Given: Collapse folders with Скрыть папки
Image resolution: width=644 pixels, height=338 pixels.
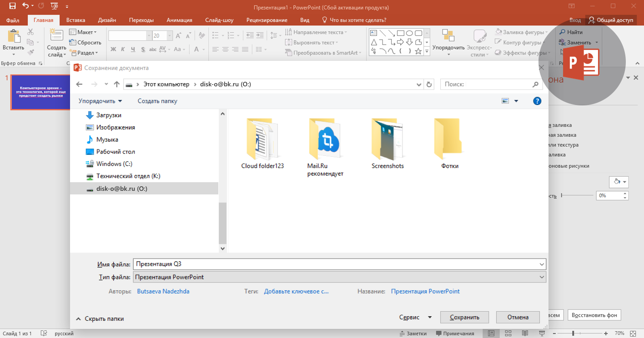Looking at the screenshot, I should 100,319.
